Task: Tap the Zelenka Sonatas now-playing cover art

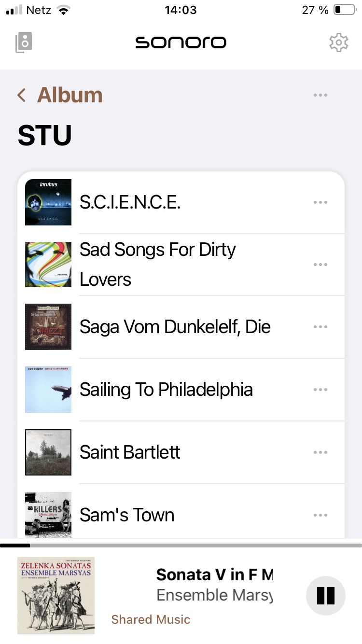Action: tap(56, 596)
